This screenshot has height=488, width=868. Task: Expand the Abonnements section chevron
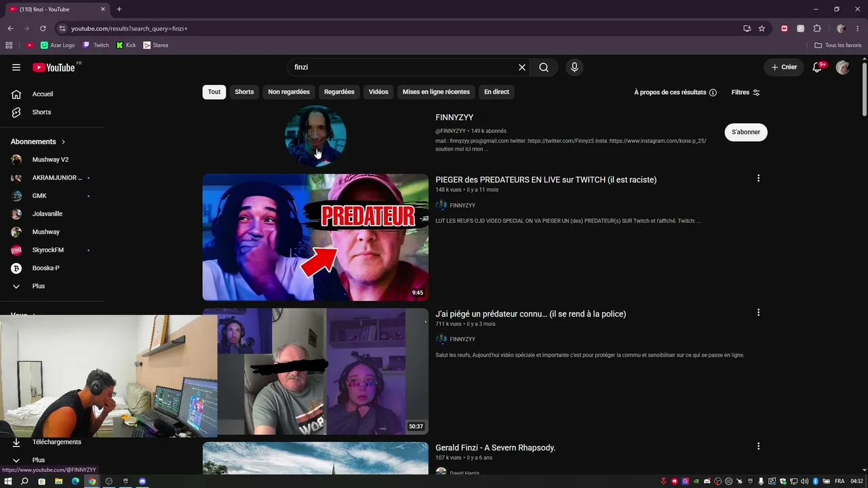pyautogui.click(x=63, y=142)
